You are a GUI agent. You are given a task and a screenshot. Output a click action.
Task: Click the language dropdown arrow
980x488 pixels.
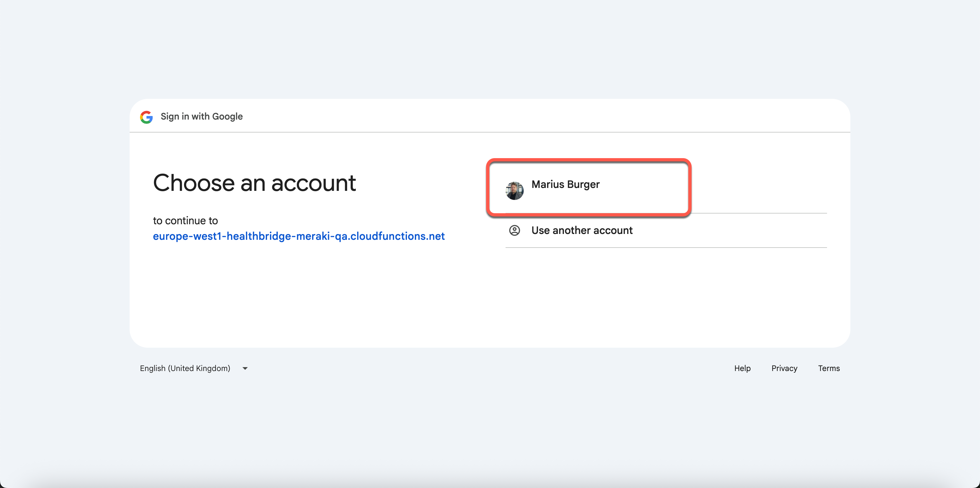pyautogui.click(x=245, y=368)
